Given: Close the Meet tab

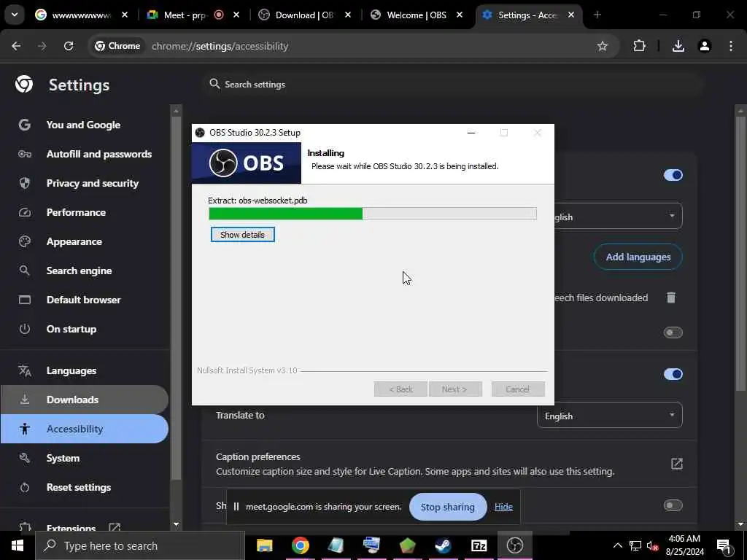Looking at the screenshot, I should (236, 15).
